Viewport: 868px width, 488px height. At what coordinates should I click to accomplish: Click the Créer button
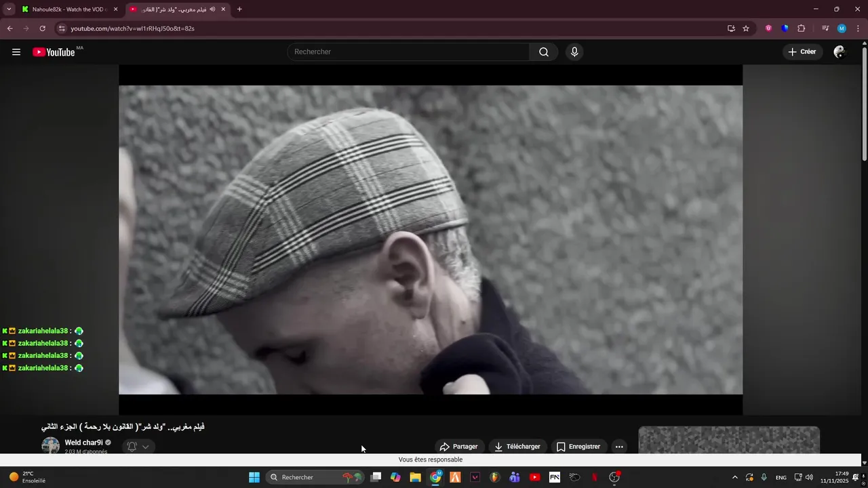pyautogui.click(x=802, y=52)
